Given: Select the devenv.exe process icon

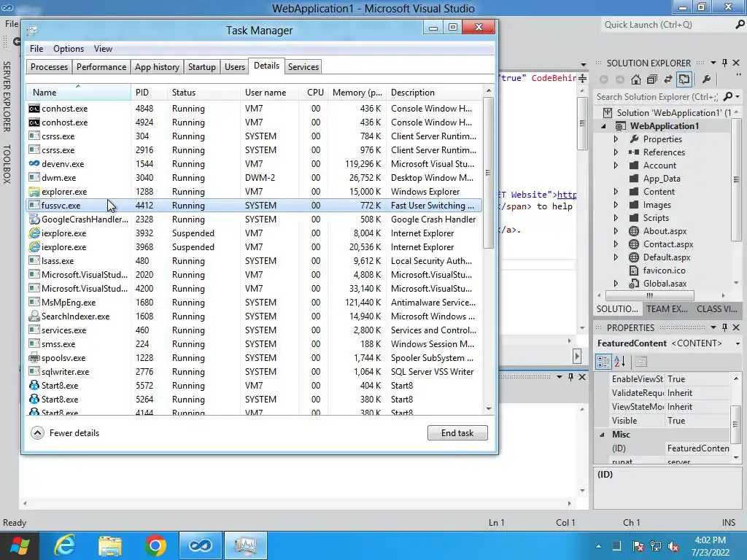Looking at the screenshot, I should click(x=34, y=164).
